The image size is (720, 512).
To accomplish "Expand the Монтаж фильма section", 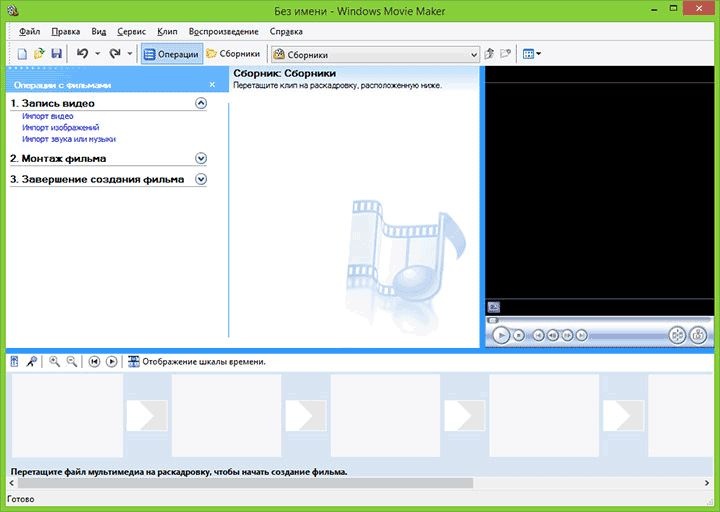I will 201,158.
